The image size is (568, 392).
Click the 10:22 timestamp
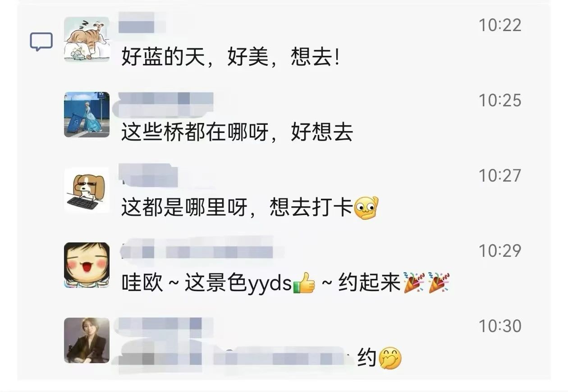pyautogui.click(x=500, y=25)
